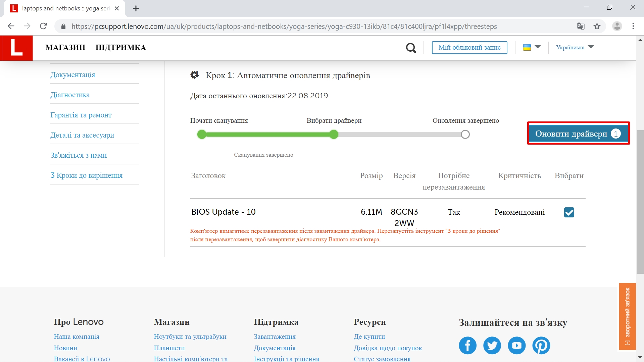644x362 pixels.
Task: Select Документація in the sidebar
Action: 73,74
